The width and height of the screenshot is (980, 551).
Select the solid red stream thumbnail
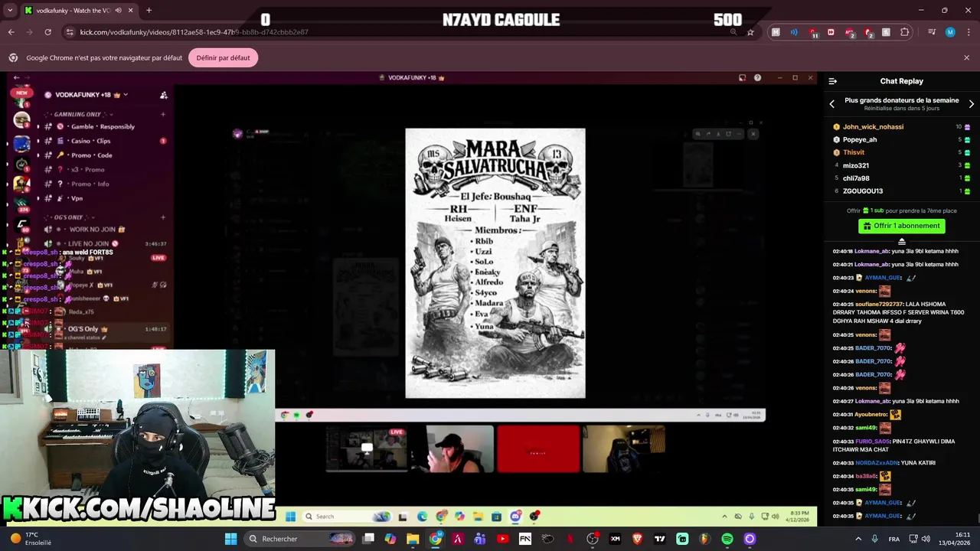[538, 449]
